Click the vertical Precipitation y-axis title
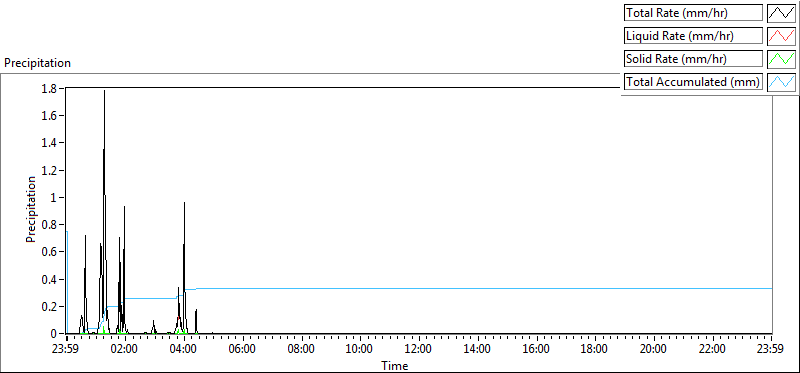800x373 pixels. (31, 210)
